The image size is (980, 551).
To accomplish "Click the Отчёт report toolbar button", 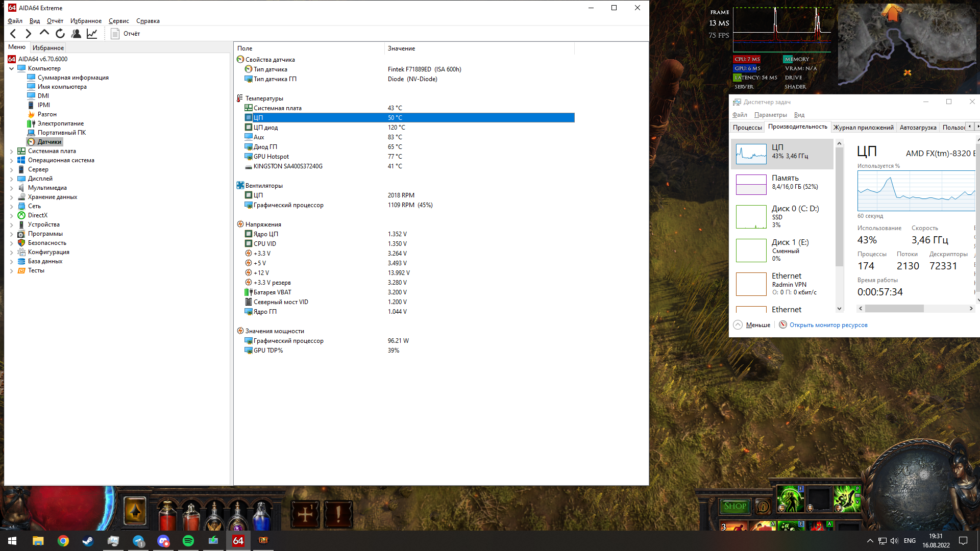I will 126,34.
